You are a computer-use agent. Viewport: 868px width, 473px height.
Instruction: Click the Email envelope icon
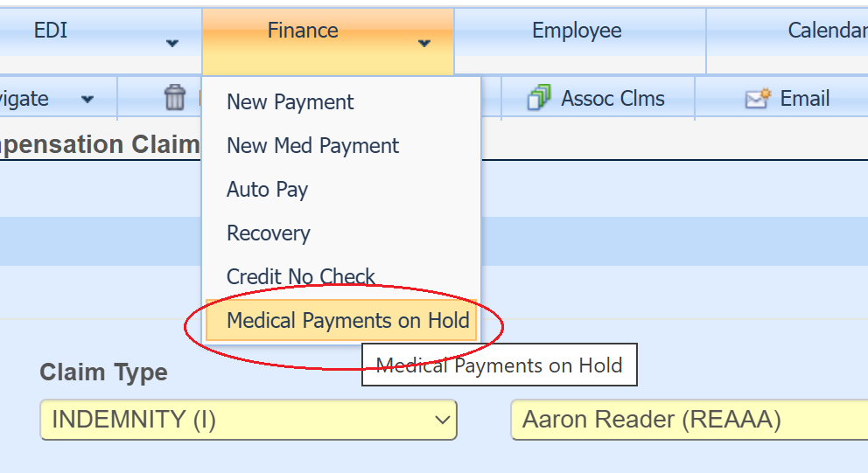757,99
